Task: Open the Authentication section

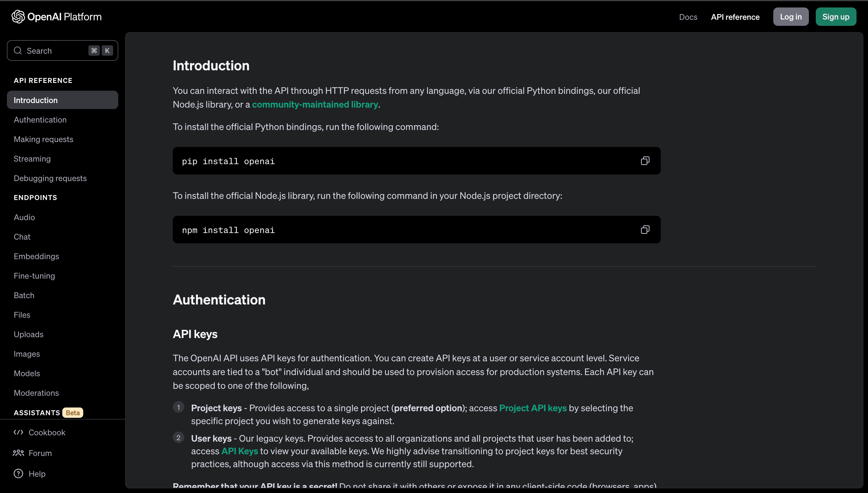Action: click(40, 119)
